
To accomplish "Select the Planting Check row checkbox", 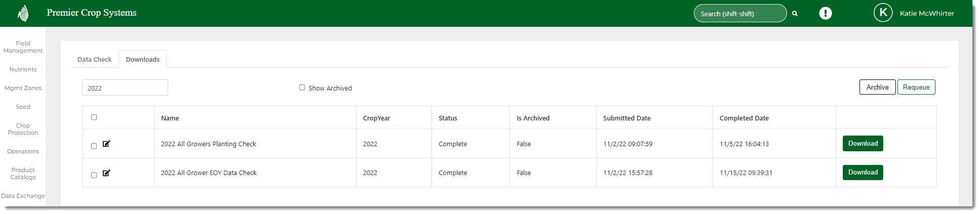I will point(94,146).
